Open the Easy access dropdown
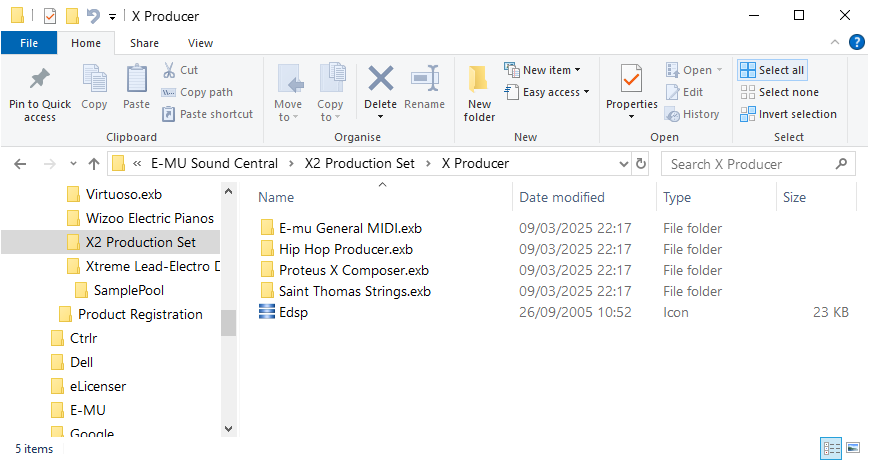Screen dimensions: 869x461 coord(546,92)
